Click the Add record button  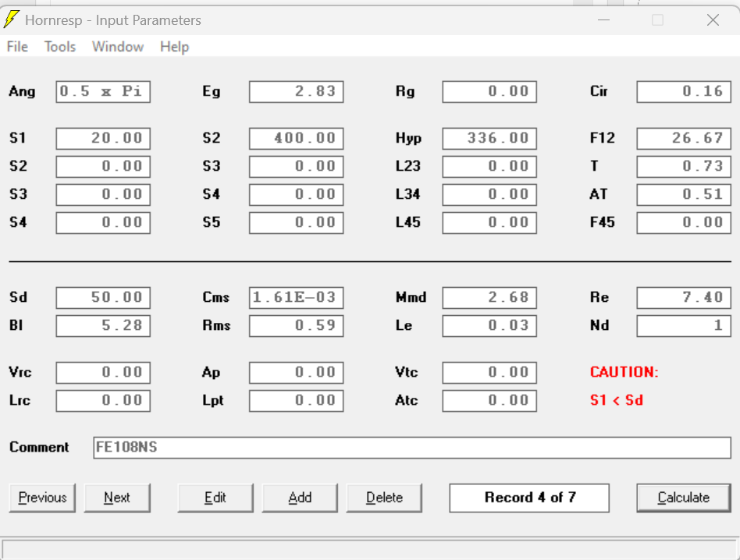pyautogui.click(x=300, y=498)
